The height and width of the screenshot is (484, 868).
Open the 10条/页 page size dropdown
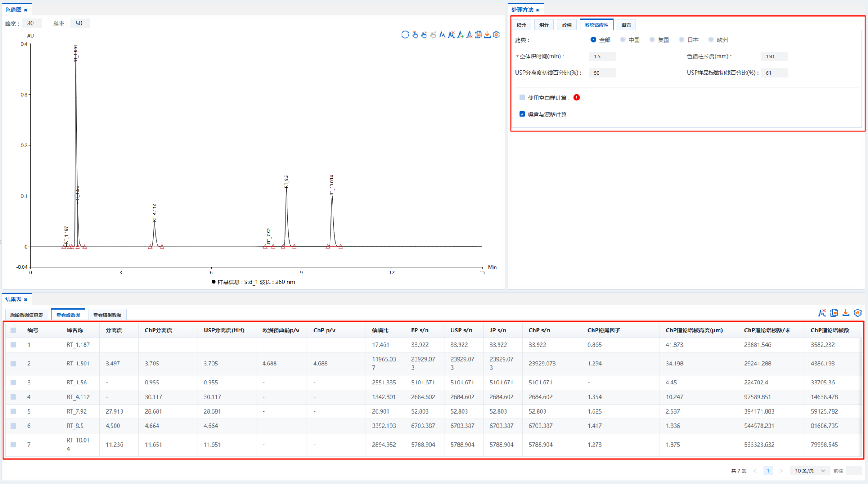[810, 471]
